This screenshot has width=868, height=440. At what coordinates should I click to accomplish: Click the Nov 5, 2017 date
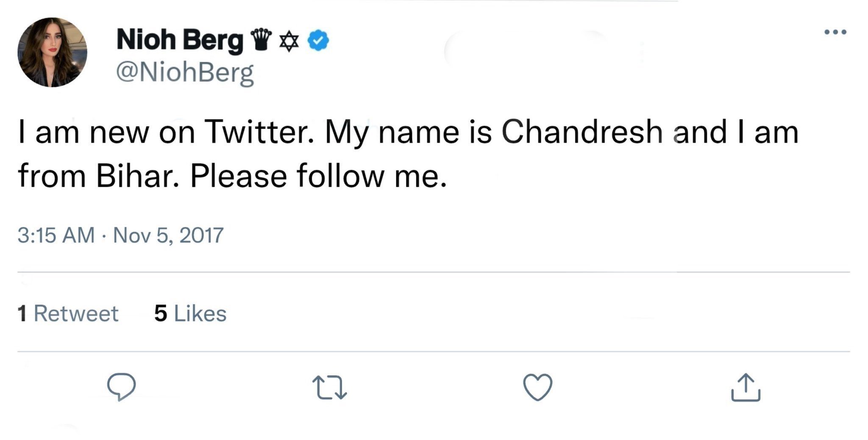(x=168, y=235)
